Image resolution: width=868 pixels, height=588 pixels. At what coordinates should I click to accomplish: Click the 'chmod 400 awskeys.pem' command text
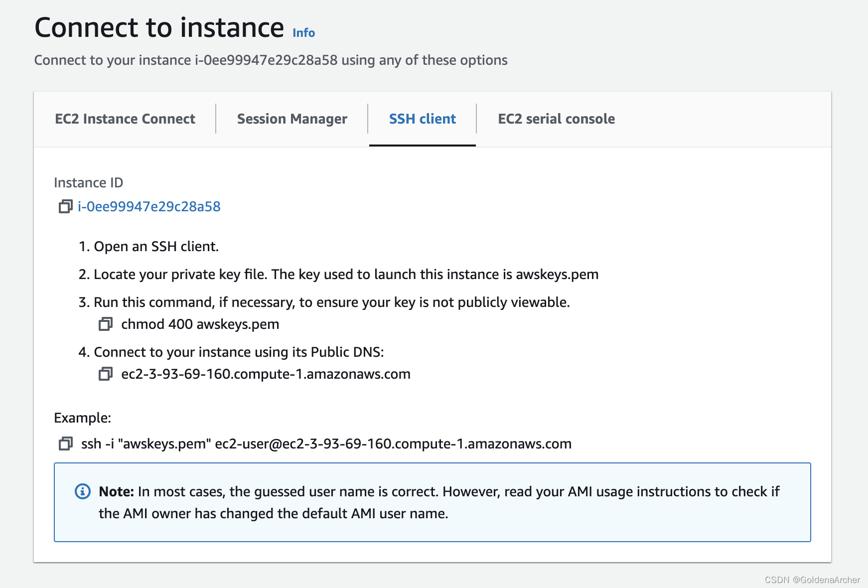coord(200,324)
